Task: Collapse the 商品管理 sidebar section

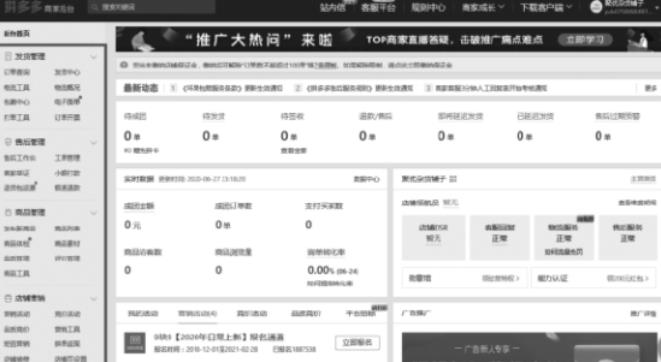Action: 94,213
